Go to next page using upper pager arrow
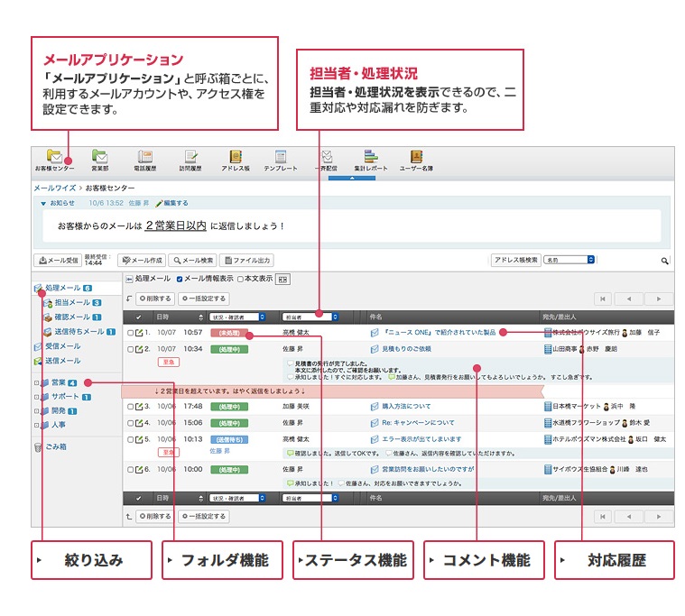 click(658, 299)
